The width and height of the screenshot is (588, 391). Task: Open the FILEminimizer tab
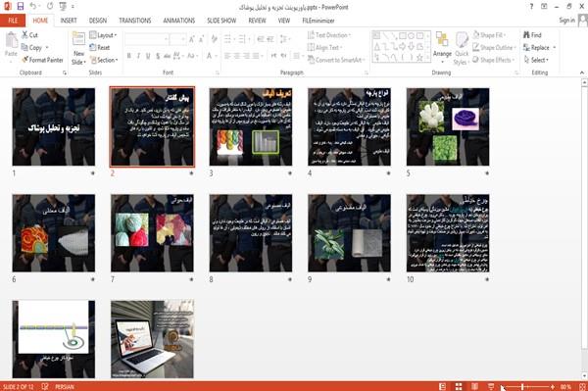[318, 21]
